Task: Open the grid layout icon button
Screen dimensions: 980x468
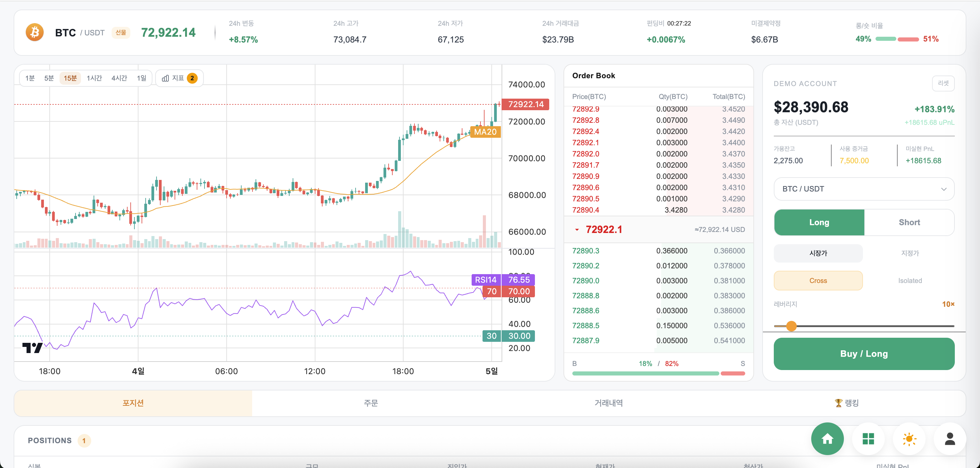Action: click(x=868, y=439)
